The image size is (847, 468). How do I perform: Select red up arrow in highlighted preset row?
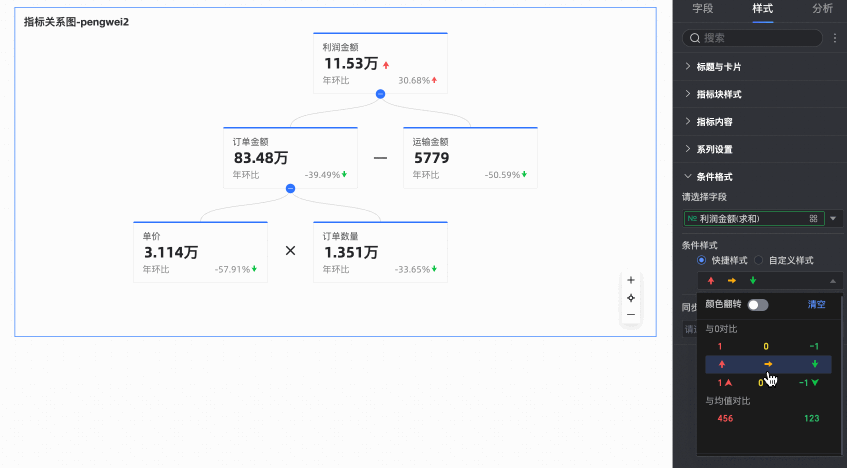(x=722, y=364)
